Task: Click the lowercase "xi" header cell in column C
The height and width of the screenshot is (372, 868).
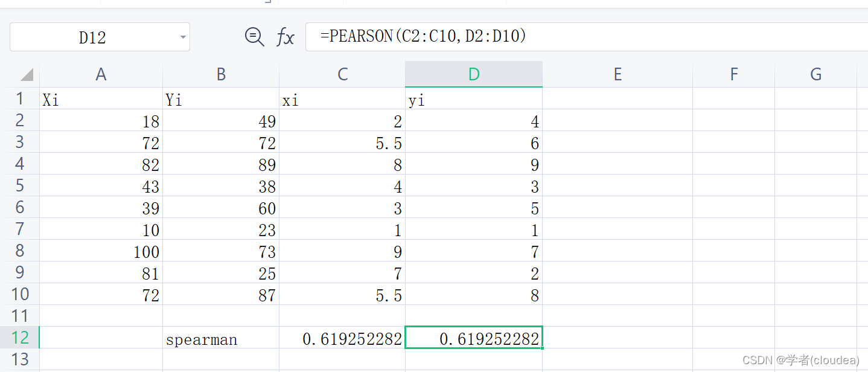Action: [342, 98]
